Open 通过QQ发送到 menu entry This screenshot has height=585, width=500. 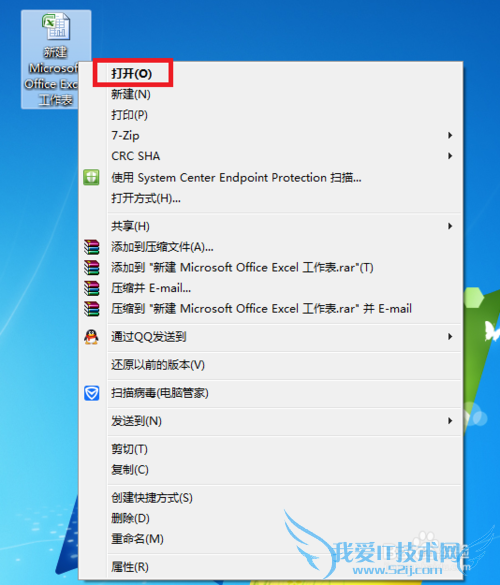tap(271, 337)
